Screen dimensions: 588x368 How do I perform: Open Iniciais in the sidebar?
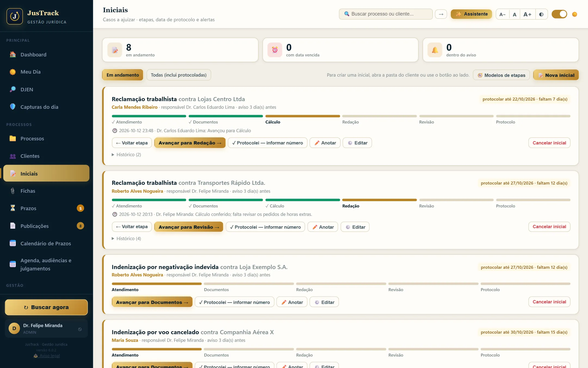[x=46, y=173]
